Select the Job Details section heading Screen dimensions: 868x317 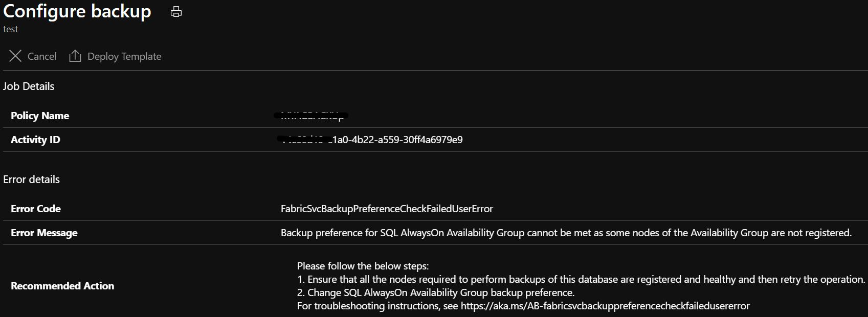[29, 86]
